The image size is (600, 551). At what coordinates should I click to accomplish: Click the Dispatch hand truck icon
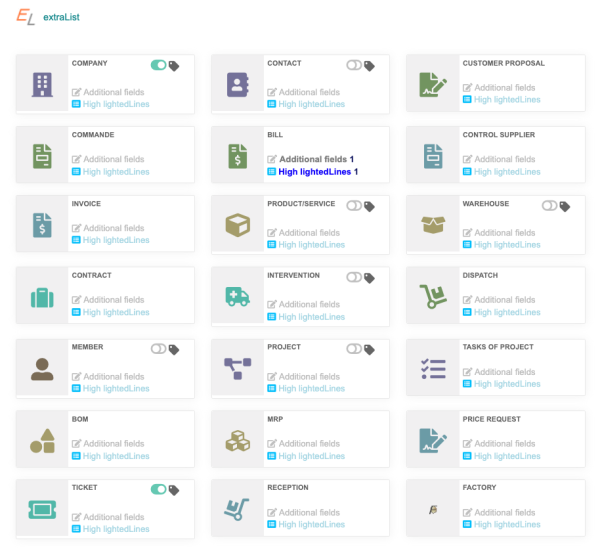pyautogui.click(x=432, y=296)
